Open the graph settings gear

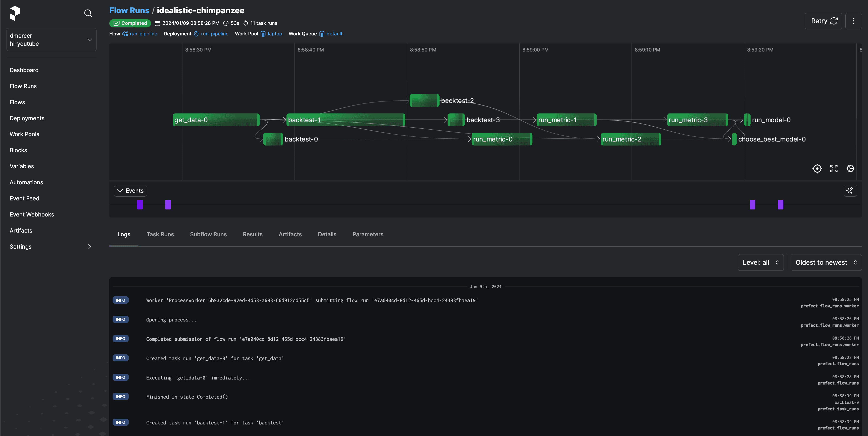(850, 168)
